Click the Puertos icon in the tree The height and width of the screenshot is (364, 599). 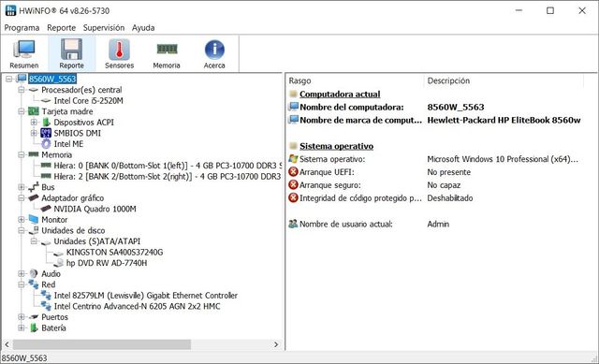(x=34, y=317)
